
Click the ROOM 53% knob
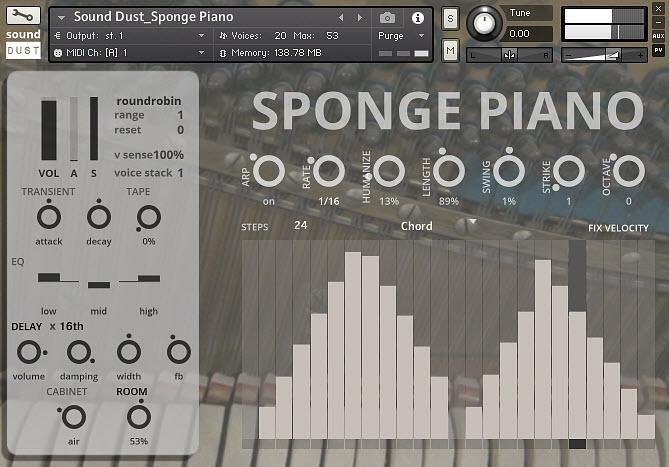139,417
